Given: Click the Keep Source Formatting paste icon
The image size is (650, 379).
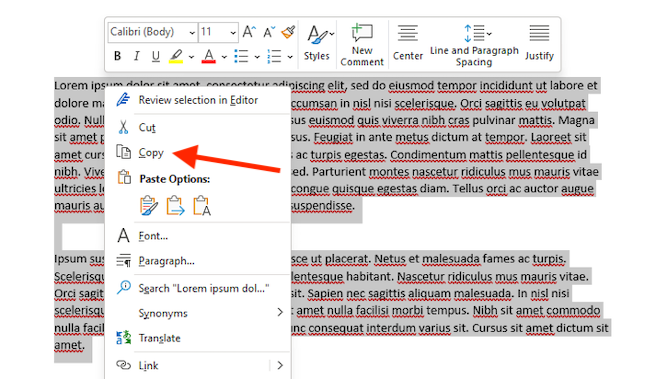Looking at the screenshot, I should 148,206.
